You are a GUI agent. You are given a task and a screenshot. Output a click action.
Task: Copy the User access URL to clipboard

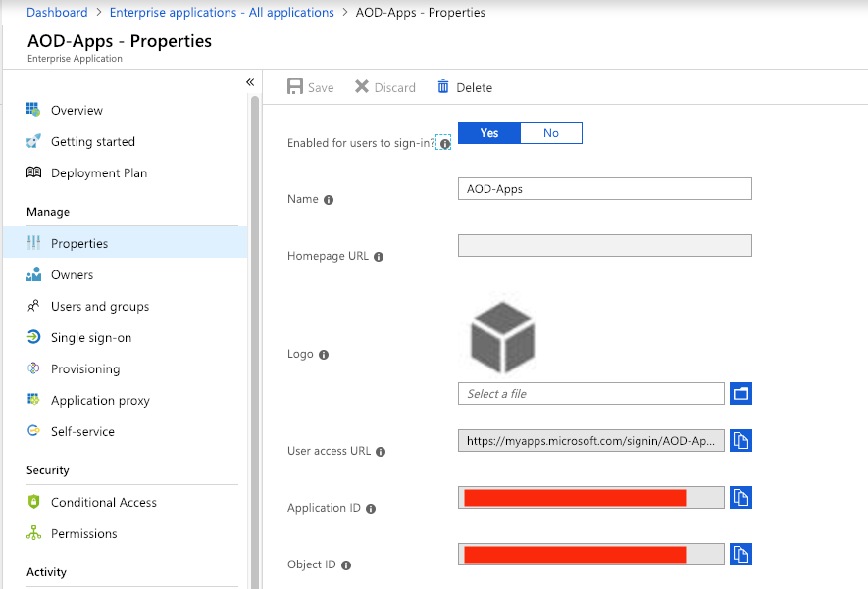point(740,441)
